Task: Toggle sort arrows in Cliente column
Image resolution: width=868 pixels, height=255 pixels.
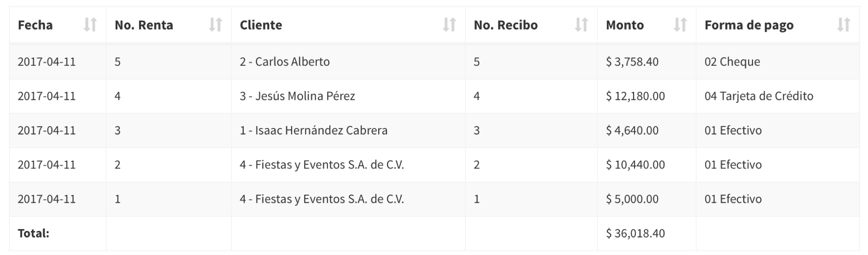Action: pyautogui.click(x=449, y=24)
